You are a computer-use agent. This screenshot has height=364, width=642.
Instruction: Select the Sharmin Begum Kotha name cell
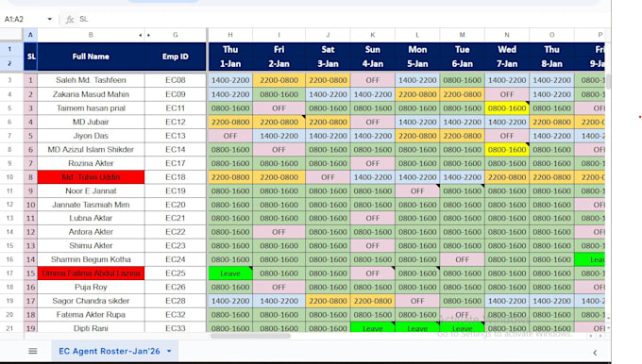(x=91, y=259)
